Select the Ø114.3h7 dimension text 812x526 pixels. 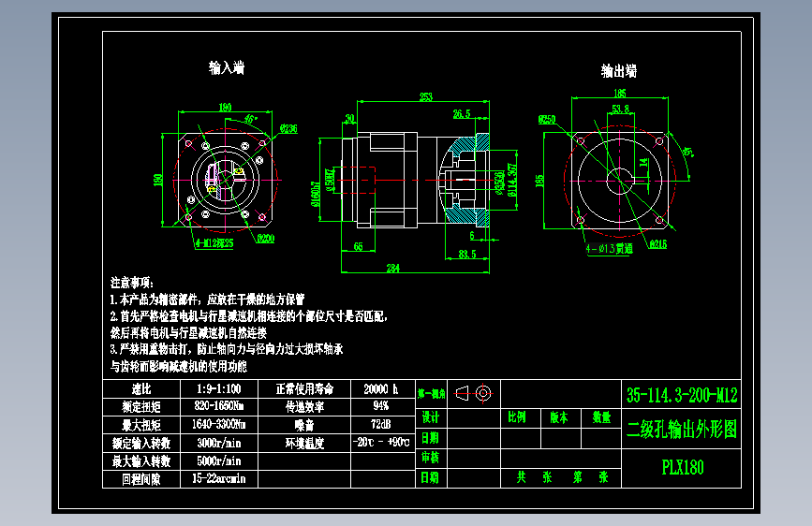pyautogui.click(x=511, y=180)
